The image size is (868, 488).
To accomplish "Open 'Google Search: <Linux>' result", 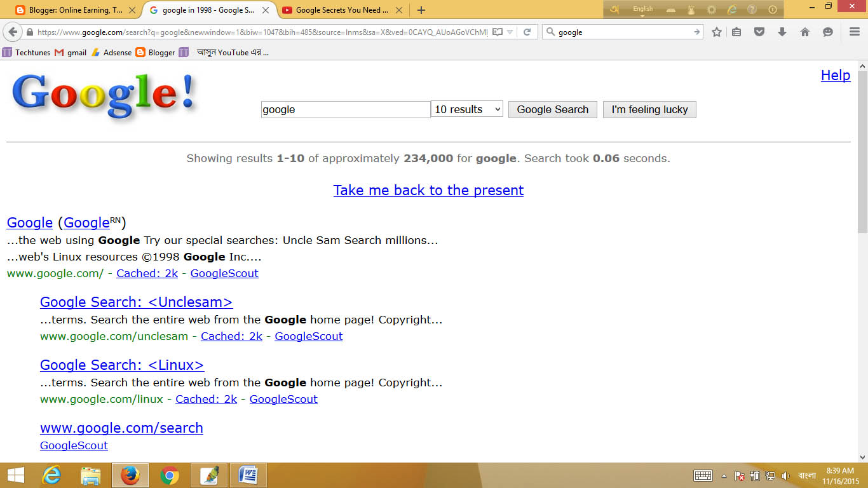I will 122,365.
